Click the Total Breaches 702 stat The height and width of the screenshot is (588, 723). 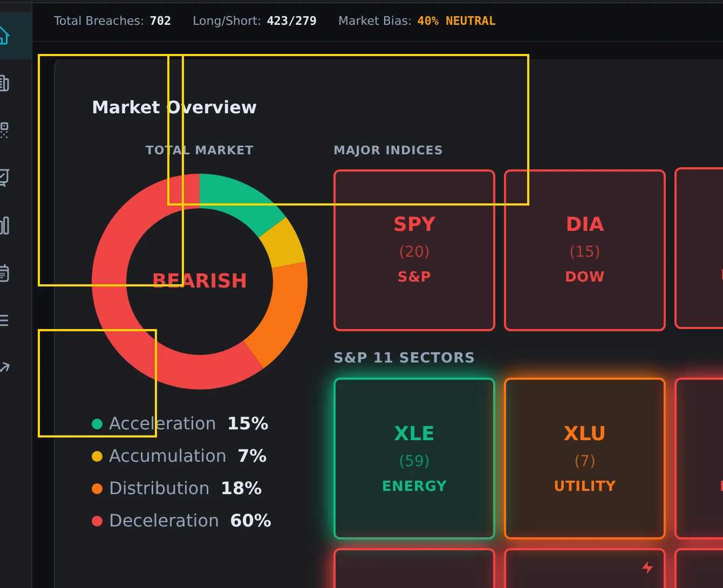pos(112,21)
